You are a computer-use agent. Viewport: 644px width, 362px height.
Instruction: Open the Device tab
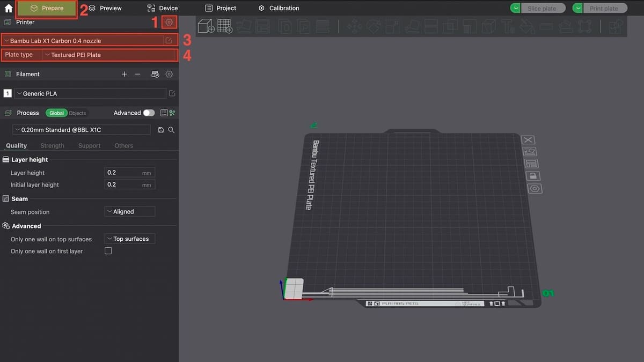(163, 8)
